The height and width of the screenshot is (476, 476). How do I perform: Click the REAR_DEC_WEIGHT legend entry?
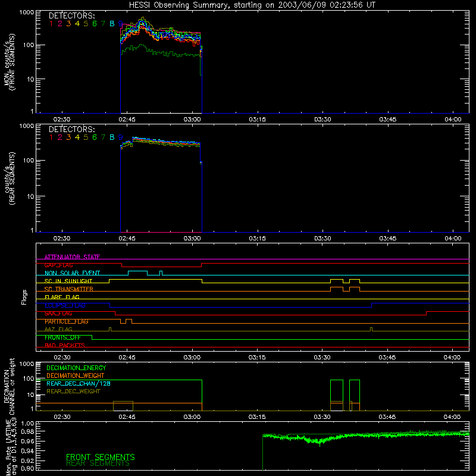(x=73, y=392)
